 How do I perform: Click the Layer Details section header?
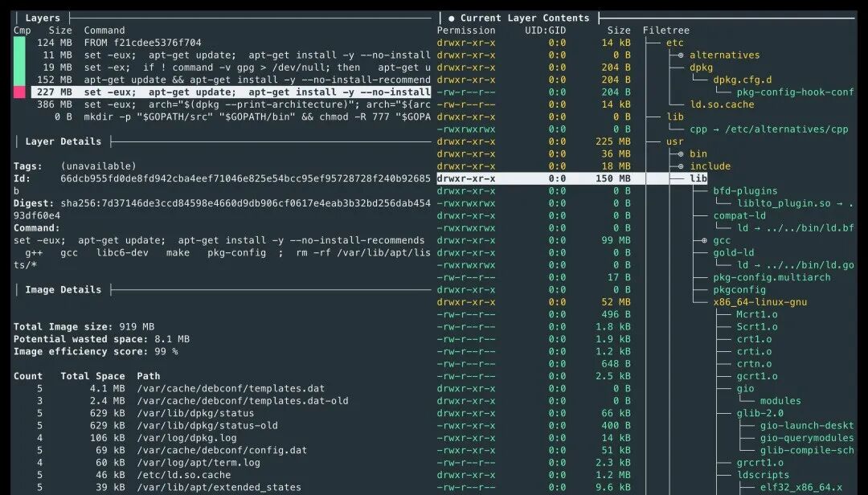pos(63,141)
